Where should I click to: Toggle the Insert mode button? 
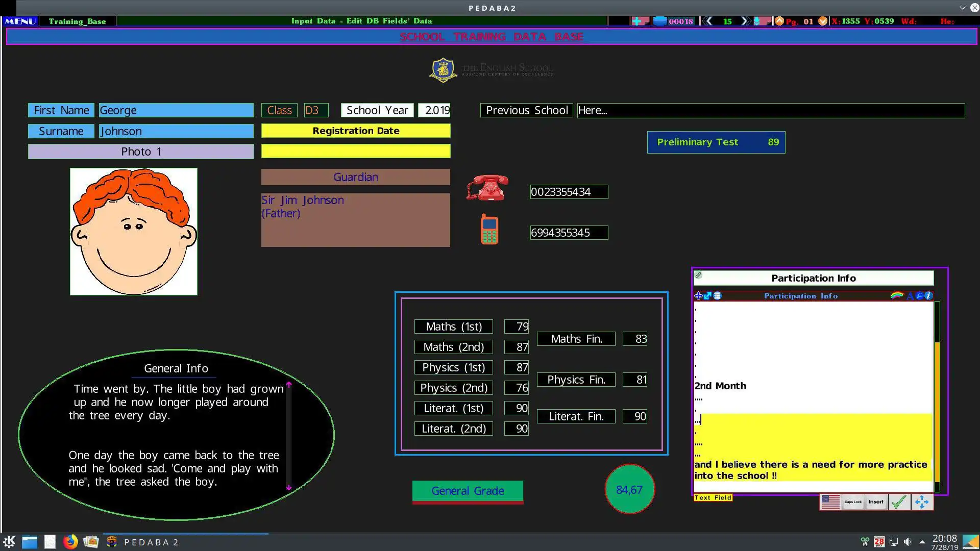[x=876, y=502]
